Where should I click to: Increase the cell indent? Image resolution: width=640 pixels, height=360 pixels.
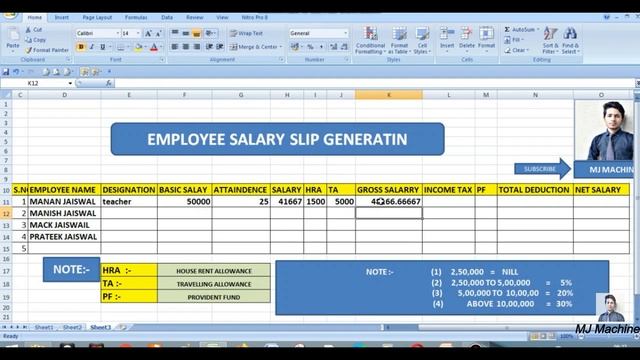coord(220,47)
